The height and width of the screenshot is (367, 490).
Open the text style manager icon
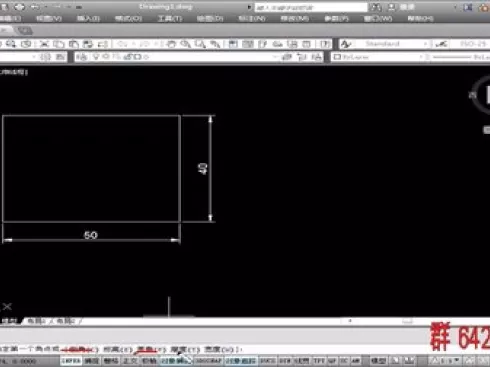tap(347, 44)
